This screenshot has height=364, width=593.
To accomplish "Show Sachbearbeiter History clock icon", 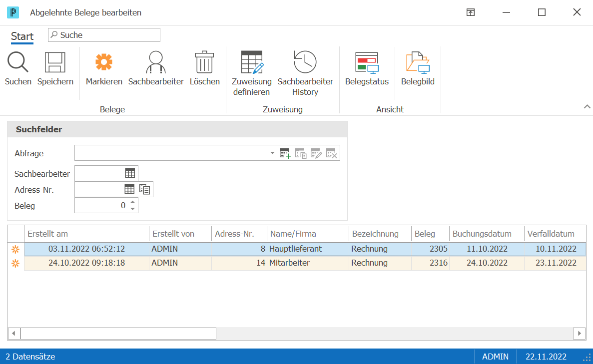I will click(x=305, y=62).
